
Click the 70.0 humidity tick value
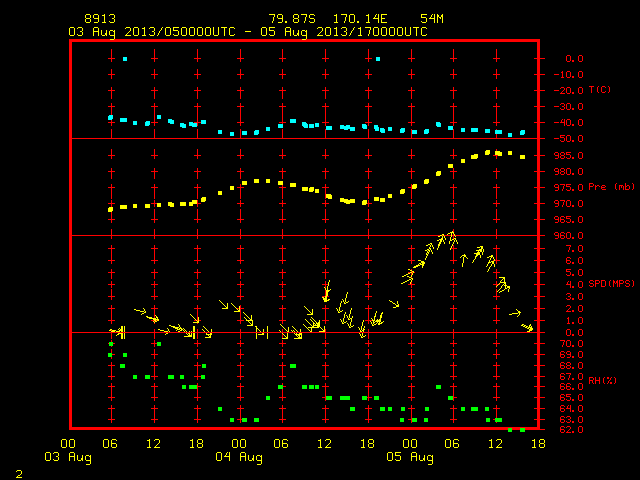pyautogui.click(x=571, y=344)
